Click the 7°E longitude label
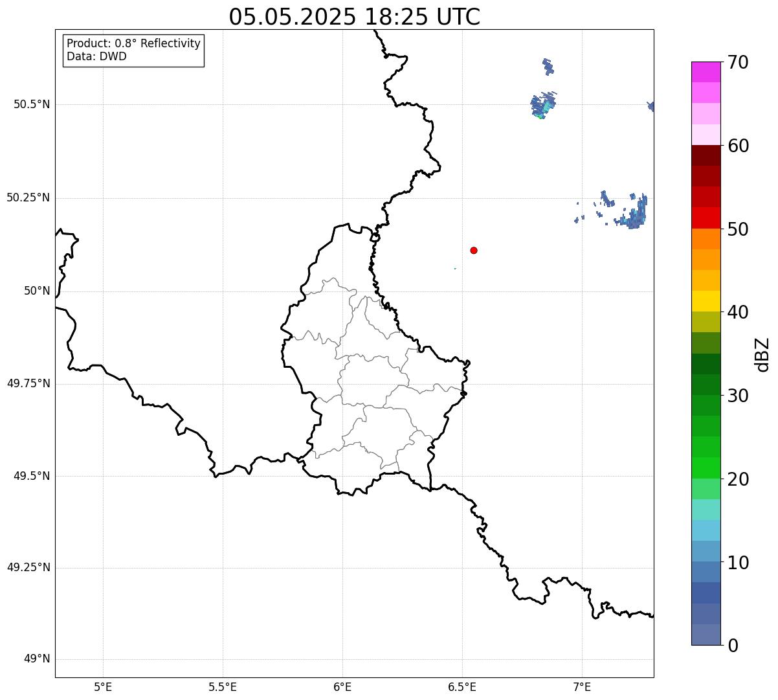 coord(582,686)
